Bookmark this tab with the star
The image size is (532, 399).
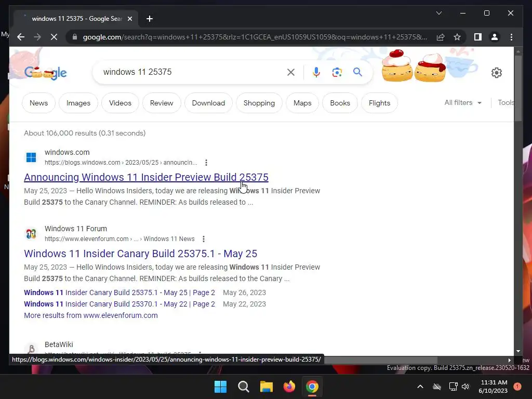point(457,37)
